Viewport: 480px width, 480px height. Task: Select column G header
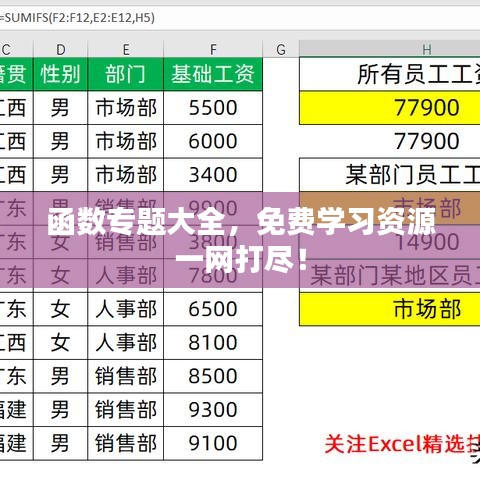click(x=281, y=49)
